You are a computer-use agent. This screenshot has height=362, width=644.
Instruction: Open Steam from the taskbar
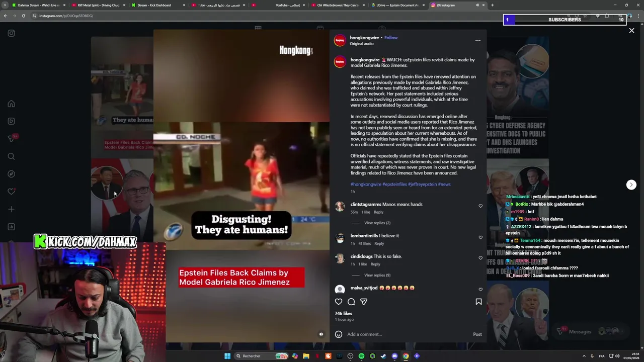(383, 356)
